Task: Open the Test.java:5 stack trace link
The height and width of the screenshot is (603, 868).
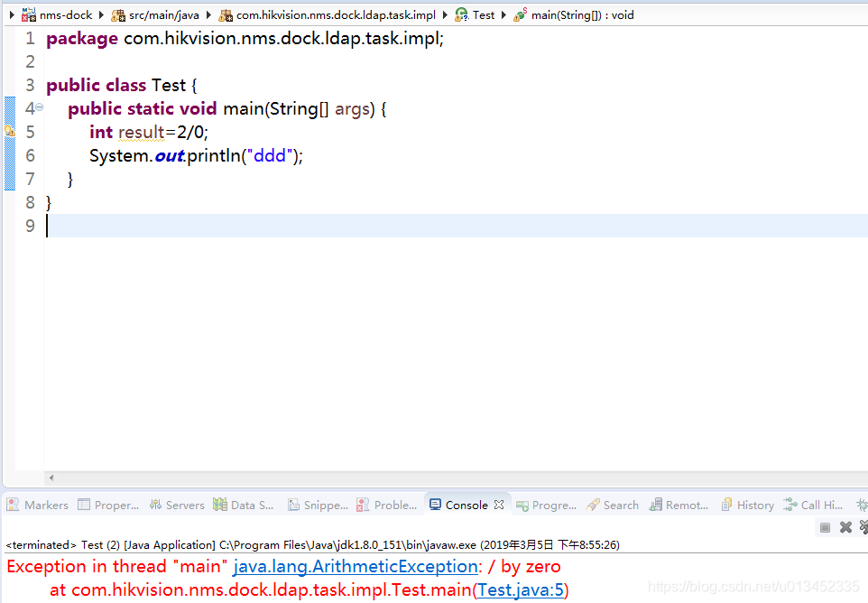Action: click(x=521, y=589)
